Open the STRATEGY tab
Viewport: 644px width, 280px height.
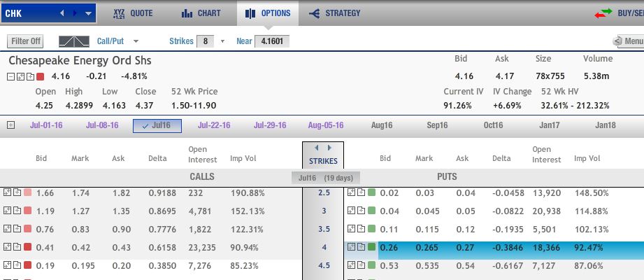tap(334, 13)
